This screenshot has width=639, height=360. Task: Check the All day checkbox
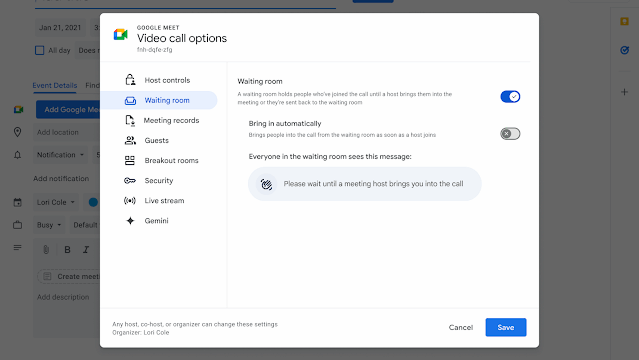(x=40, y=51)
